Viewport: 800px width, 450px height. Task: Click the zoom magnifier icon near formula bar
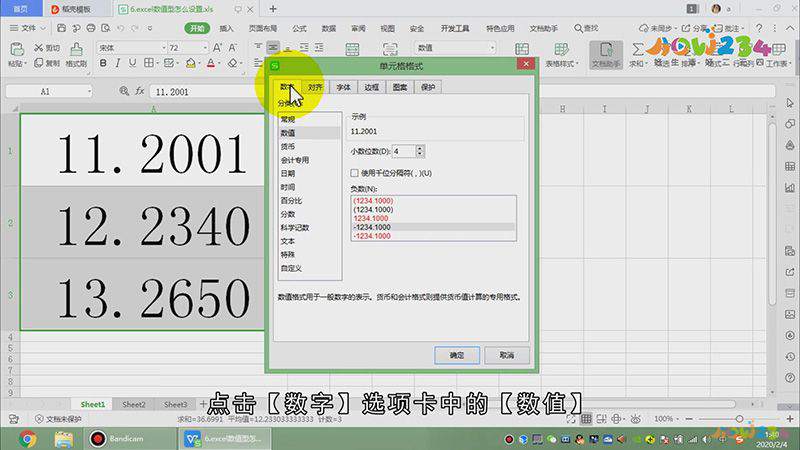[124, 91]
